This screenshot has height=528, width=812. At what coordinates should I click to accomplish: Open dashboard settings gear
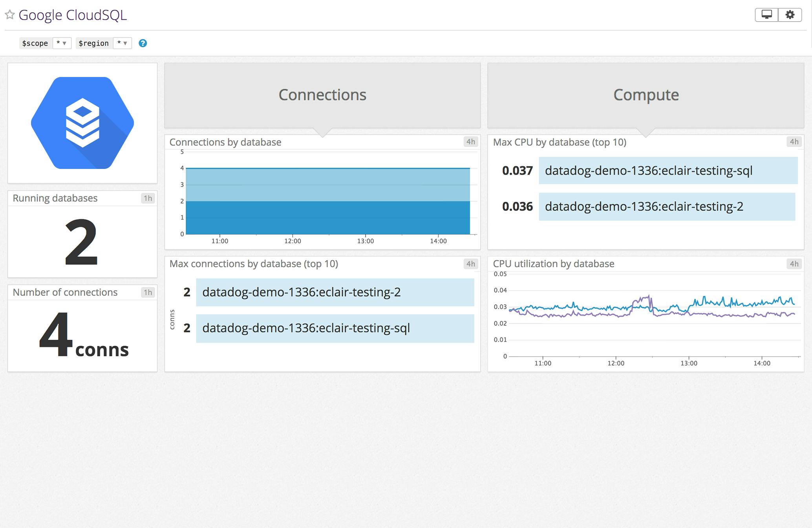pyautogui.click(x=790, y=15)
